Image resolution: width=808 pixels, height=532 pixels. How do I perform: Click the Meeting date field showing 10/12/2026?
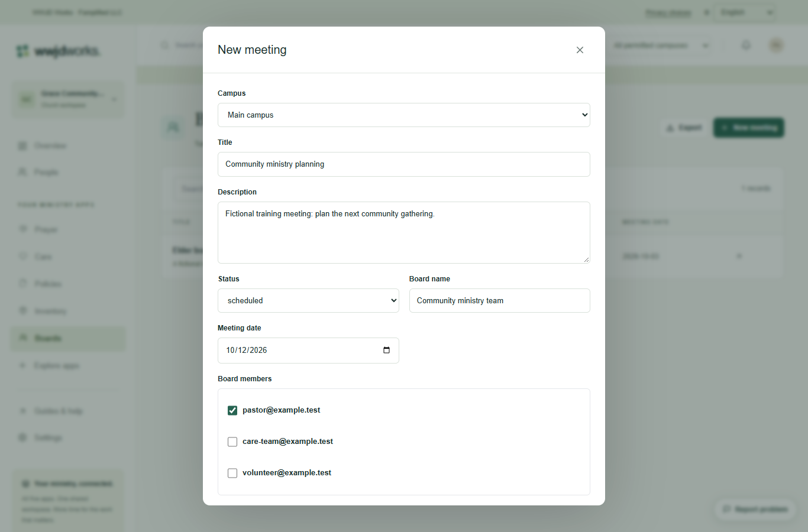(308, 351)
